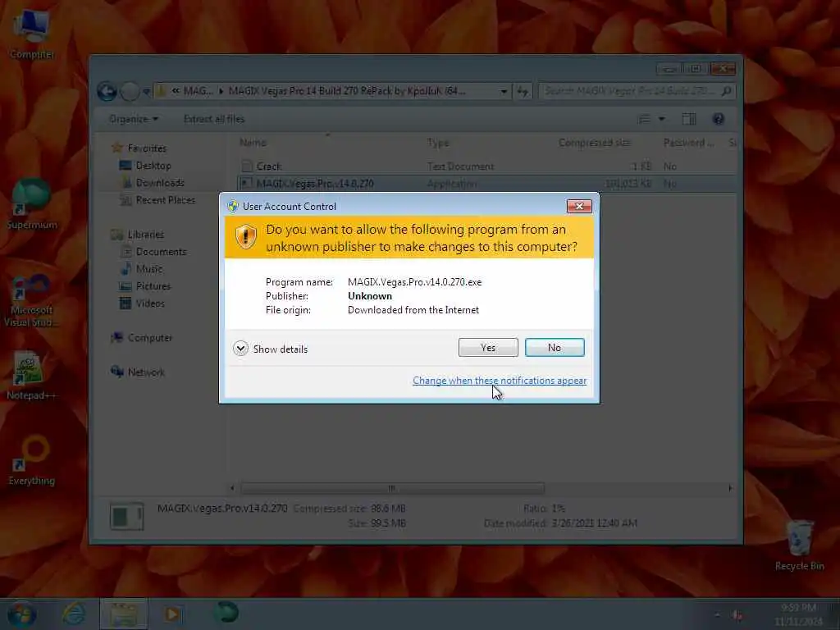
Task: Select Windows Explorer taskbar button
Action: click(x=124, y=614)
